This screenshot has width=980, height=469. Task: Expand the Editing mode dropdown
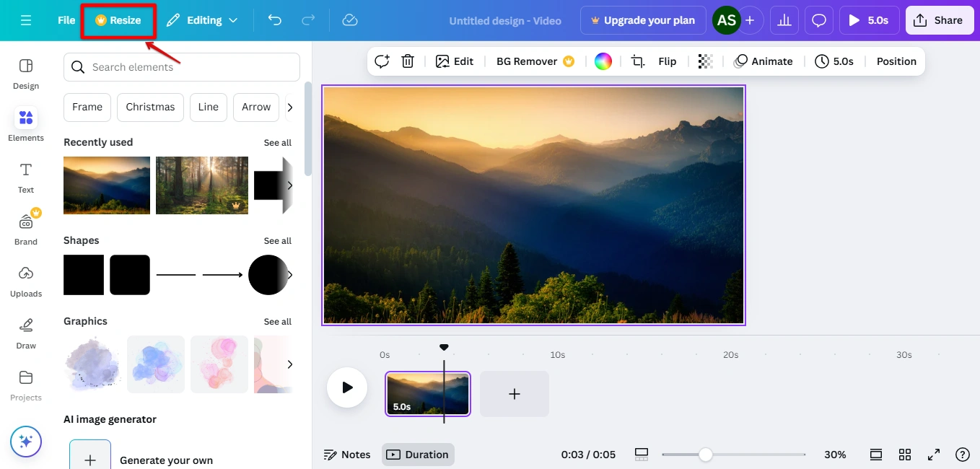[x=201, y=20]
